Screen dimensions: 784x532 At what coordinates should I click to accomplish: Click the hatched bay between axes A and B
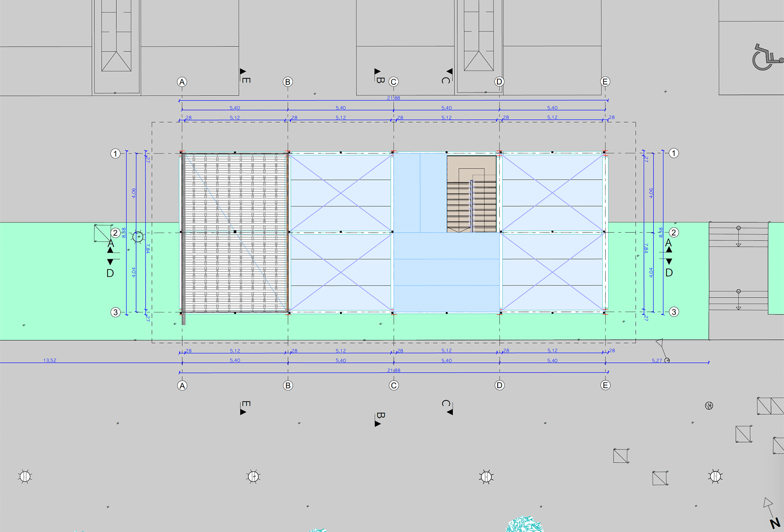tap(235, 233)
